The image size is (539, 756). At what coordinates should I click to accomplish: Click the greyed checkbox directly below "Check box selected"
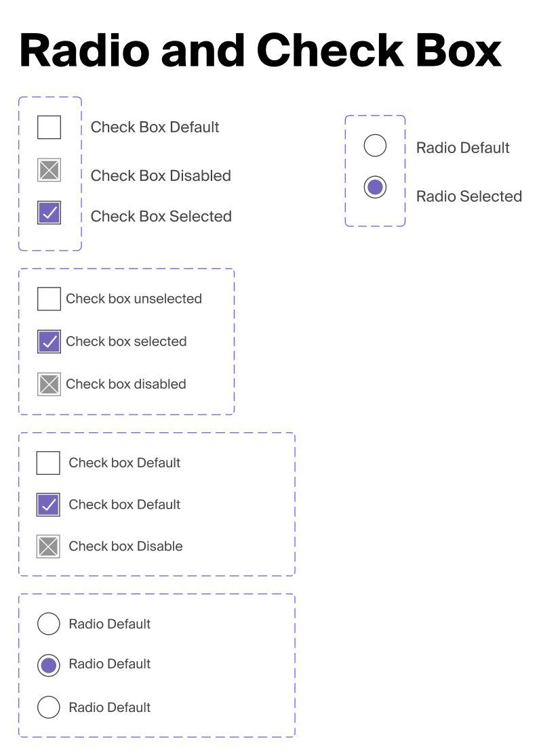[49, 384]
